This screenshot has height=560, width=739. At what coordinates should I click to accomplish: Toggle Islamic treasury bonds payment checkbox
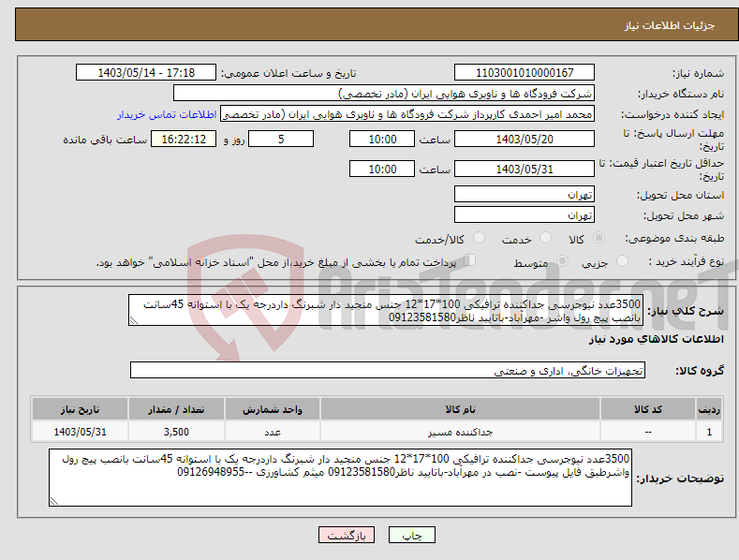(x=470, y=259)
